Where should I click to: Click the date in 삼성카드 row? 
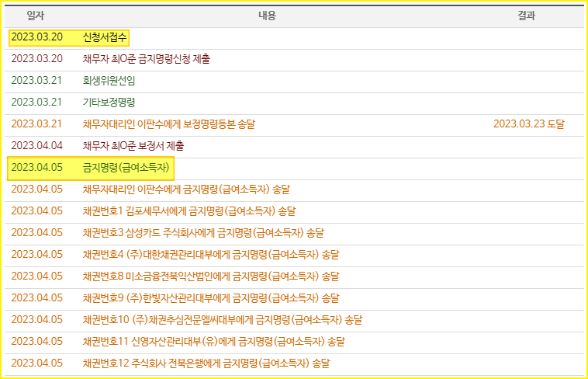[x=36, y=233]
